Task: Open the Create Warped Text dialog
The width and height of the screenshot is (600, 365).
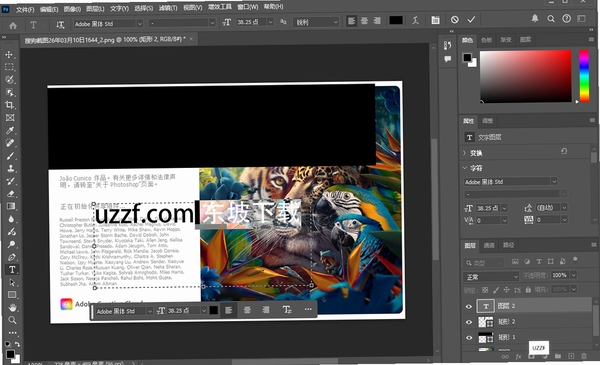Action: coord(416,20)
